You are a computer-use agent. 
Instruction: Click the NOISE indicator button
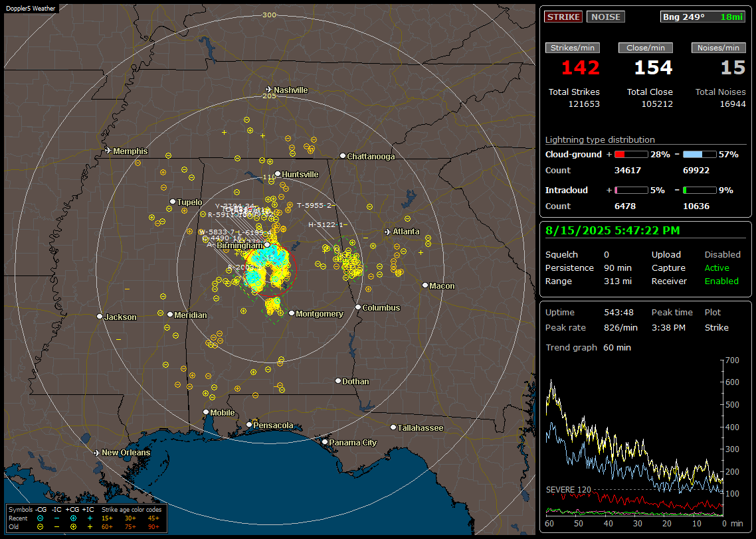(x=606, y=17)
